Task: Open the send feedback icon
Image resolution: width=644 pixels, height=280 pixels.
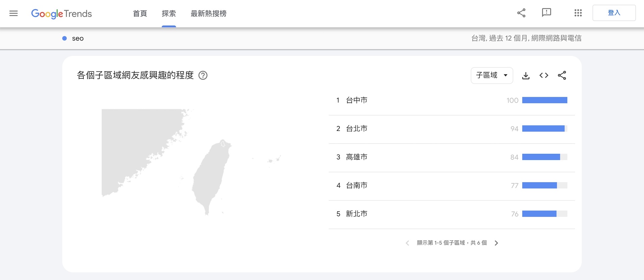Action: coord(546,13)
